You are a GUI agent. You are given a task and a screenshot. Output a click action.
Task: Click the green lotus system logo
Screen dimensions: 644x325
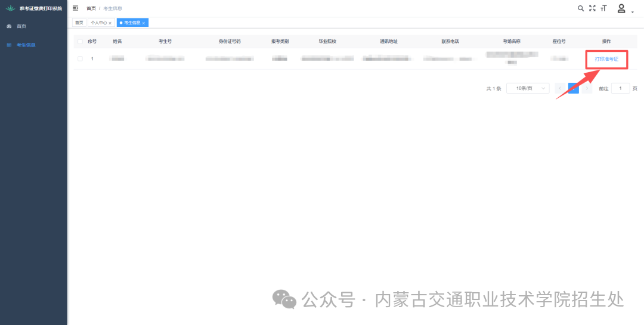(10, 8)
